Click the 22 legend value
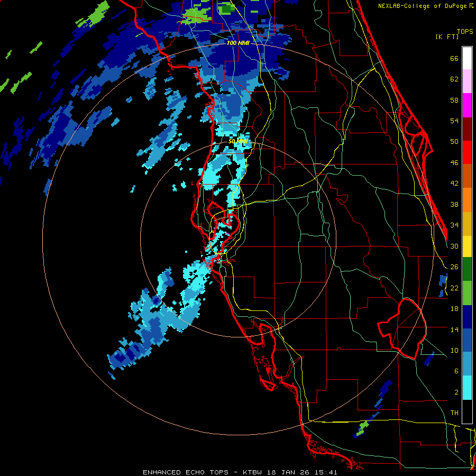The width and height of the screenshot is (476, 476). (454, 288)
